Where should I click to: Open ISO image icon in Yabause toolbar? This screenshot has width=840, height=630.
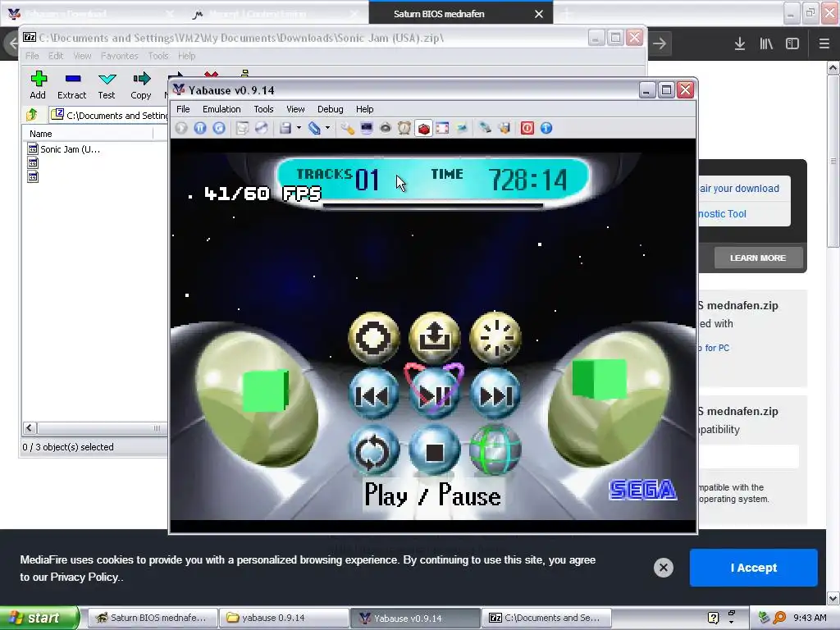coord(242,128)
